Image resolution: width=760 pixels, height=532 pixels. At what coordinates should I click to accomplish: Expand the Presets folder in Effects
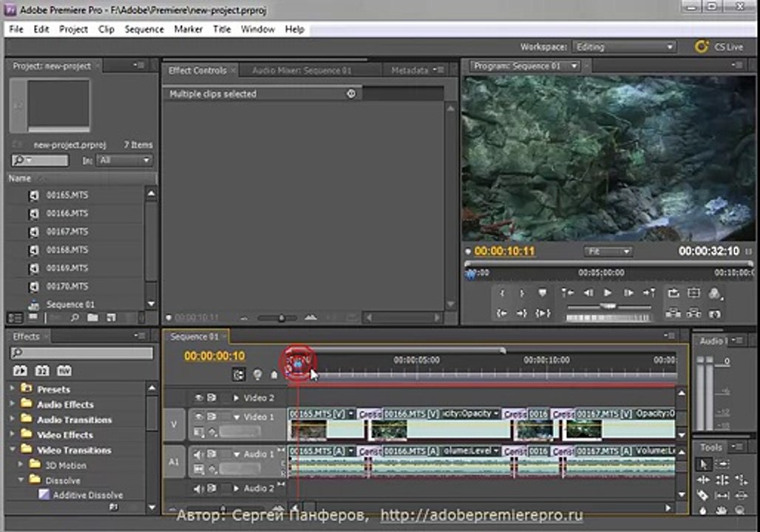point(13,389)
